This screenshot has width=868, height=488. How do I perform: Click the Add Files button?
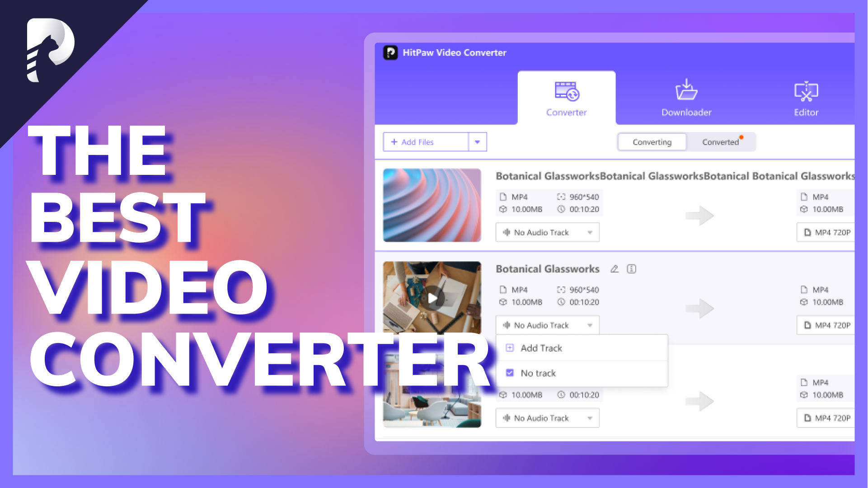425,142
